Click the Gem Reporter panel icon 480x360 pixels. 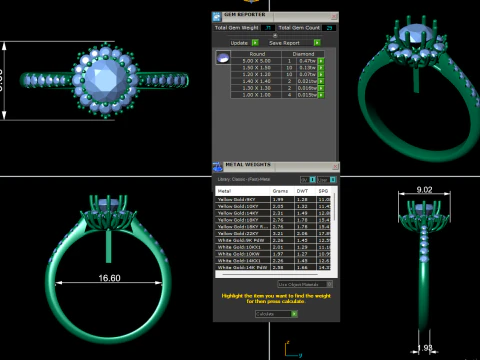pos(217,16)
